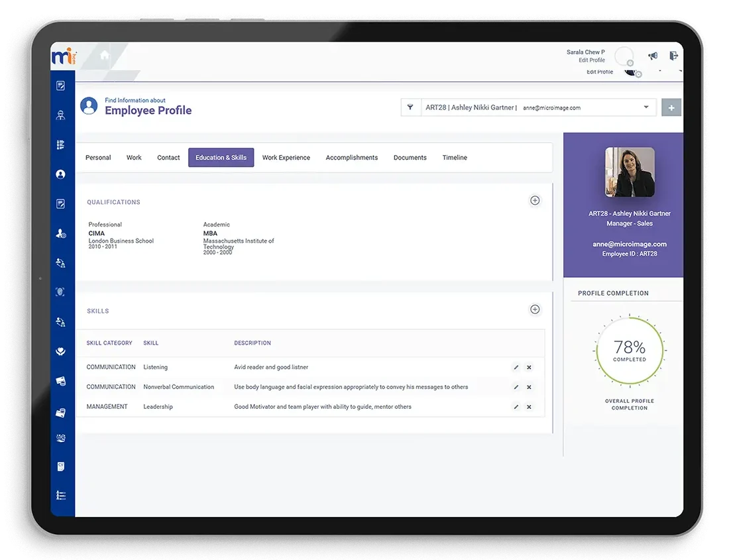Open the Accomplishments tab
This screenshot has height=560, width=729.
point(351,157)
